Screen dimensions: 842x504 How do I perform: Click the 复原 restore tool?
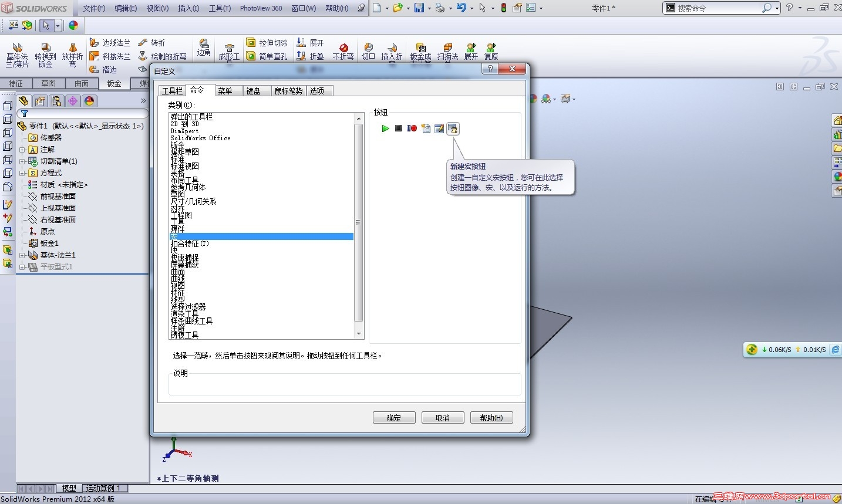pos(491,52)
